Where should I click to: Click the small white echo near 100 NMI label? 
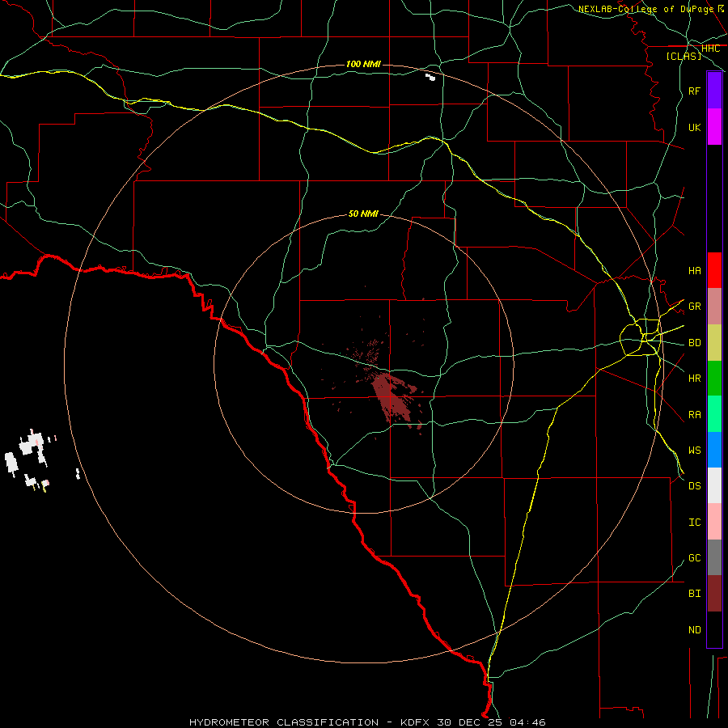(x=430, y=77)
